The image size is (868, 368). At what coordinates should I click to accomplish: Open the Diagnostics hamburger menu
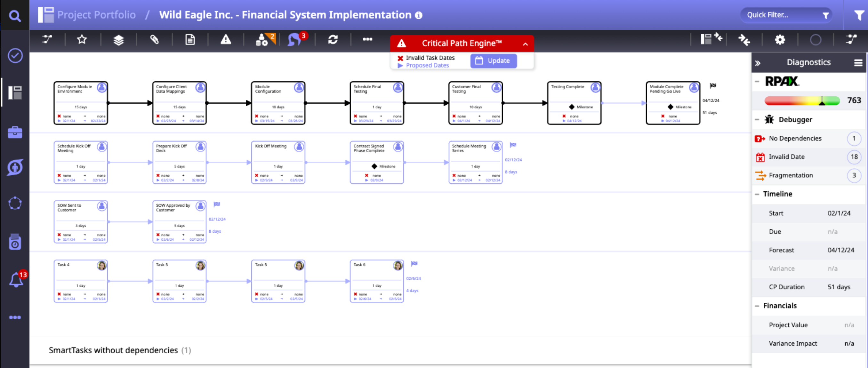point(858,63)
